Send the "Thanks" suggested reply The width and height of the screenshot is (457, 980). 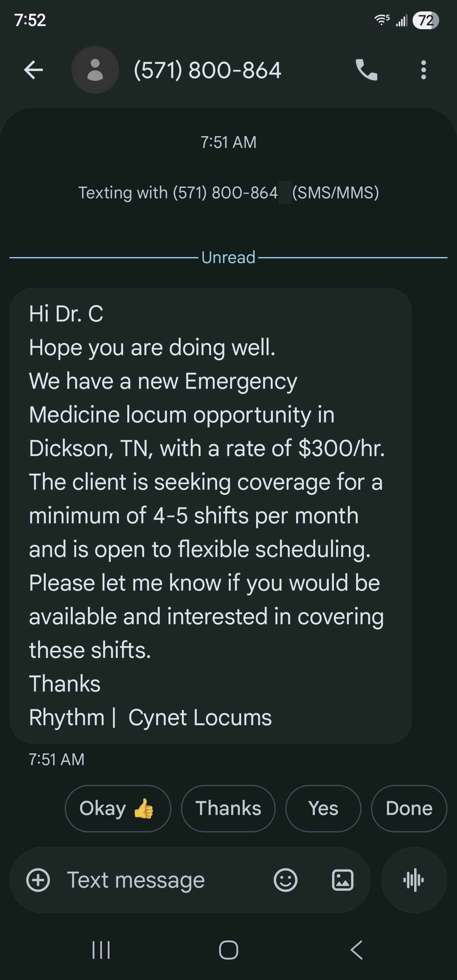228,808
